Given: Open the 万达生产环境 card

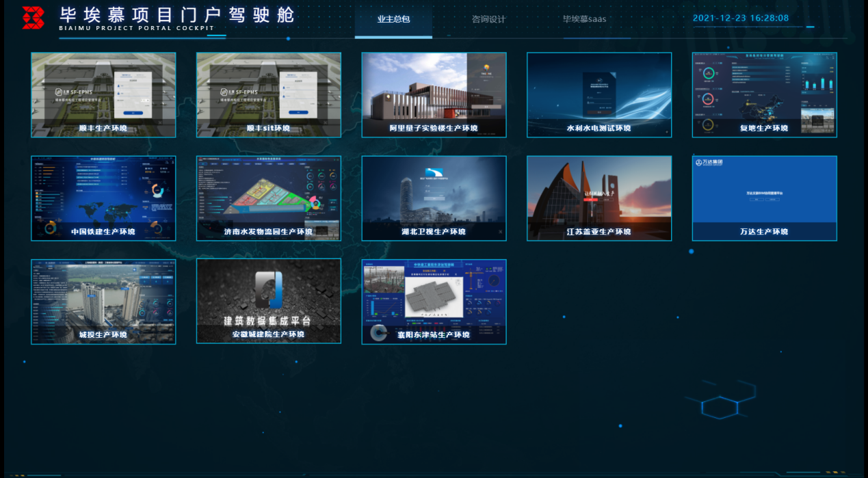Looking at the screenshot, I should click(x=765, y=198).
